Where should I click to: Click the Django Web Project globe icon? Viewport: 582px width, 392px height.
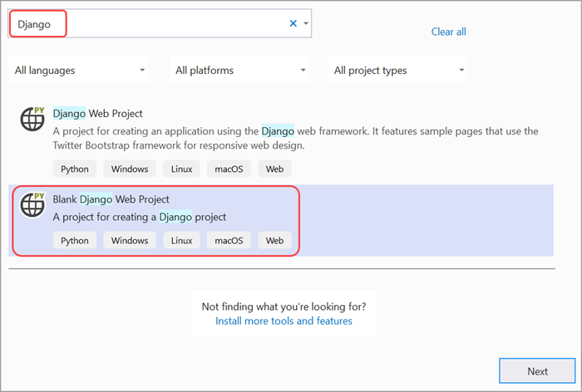[x=32, y=119]
